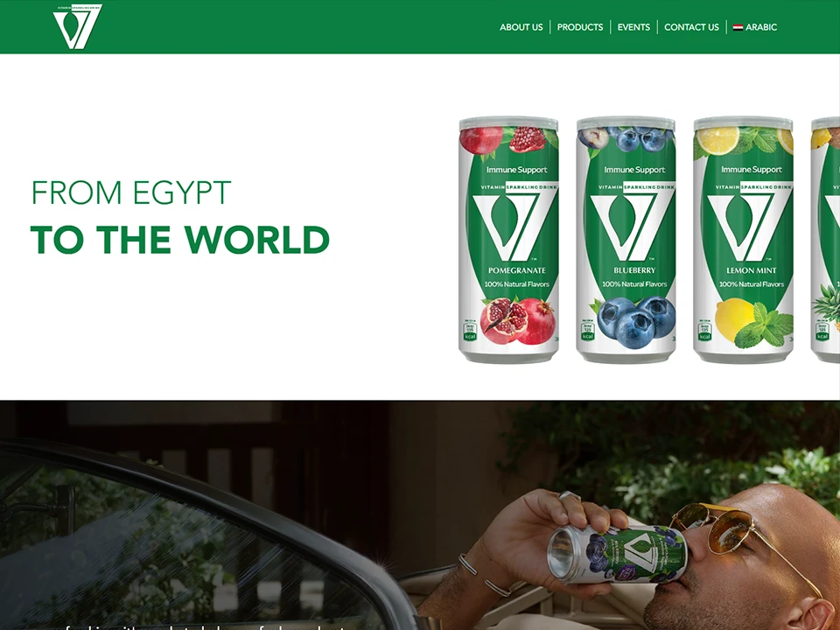Click the partially visible pineapple can
This screenshot has width=840, height=630.
(x=825, y=240)
